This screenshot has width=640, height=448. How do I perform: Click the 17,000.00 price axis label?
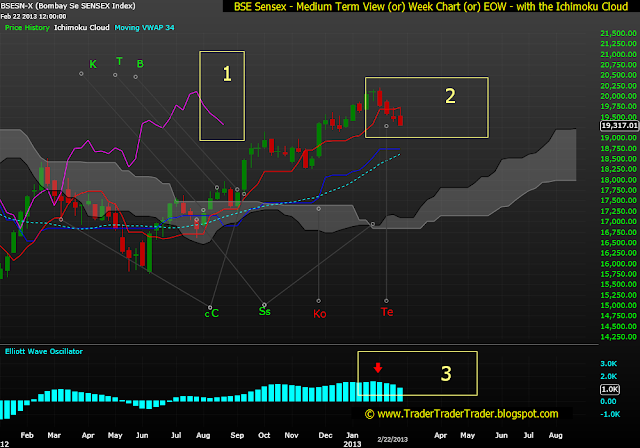(618, 222)
